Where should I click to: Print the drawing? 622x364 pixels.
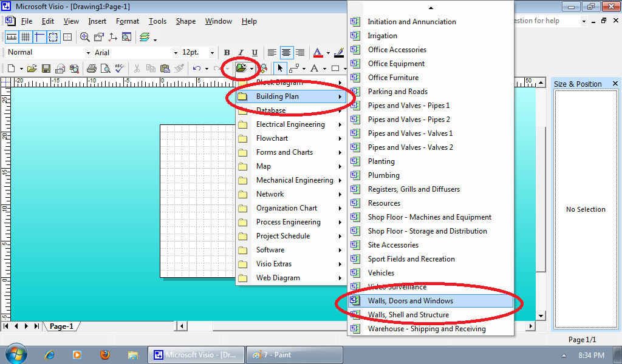(92, 69)
